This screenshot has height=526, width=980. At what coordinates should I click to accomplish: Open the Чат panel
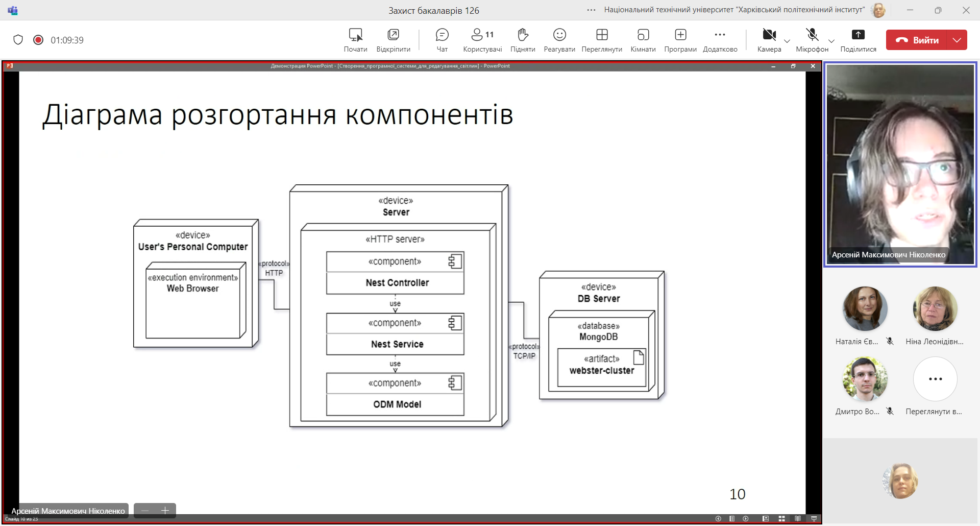point(442,40)
